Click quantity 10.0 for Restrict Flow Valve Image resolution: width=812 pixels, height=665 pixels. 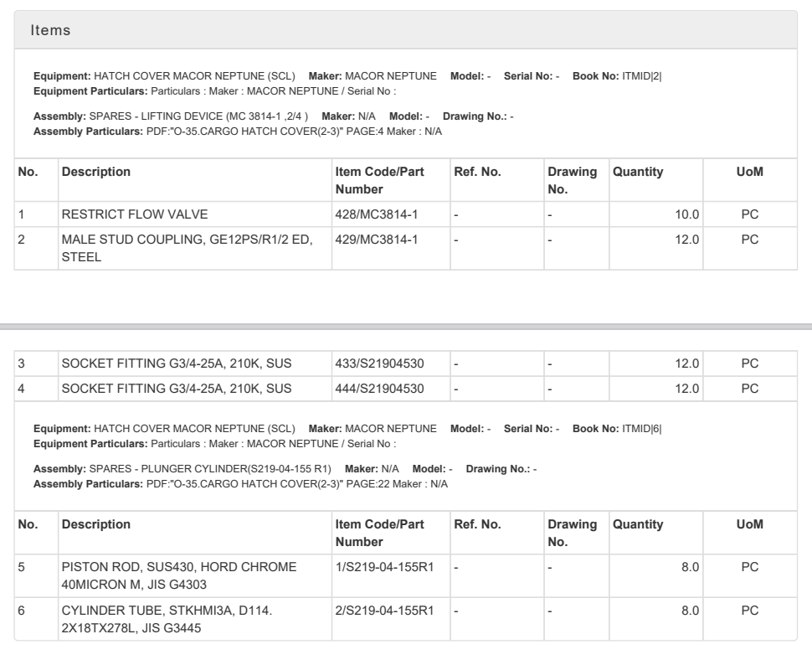(687, 215)
